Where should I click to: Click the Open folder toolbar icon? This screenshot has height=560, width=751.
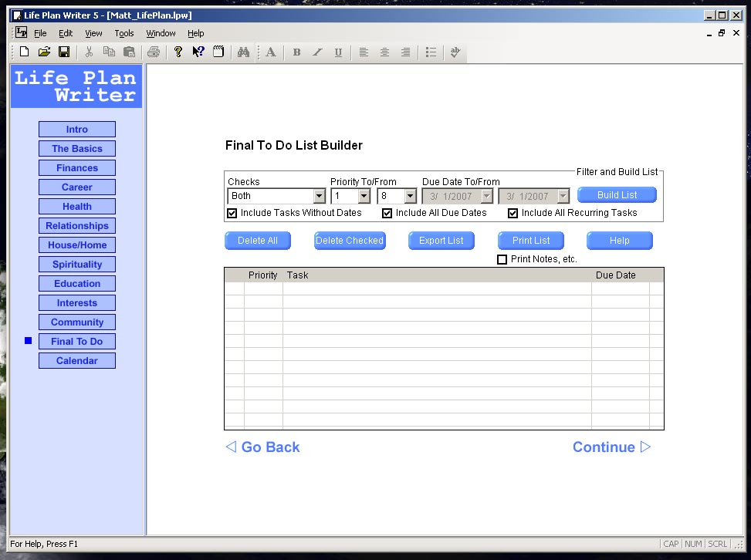click(44, 52)
